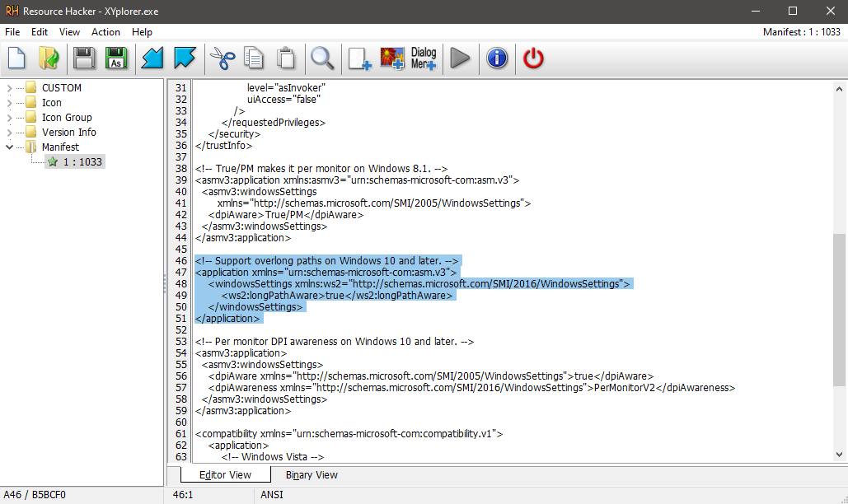
Task: Expand the CUSTOM tree folder
Action: click(x=9, y=88)
